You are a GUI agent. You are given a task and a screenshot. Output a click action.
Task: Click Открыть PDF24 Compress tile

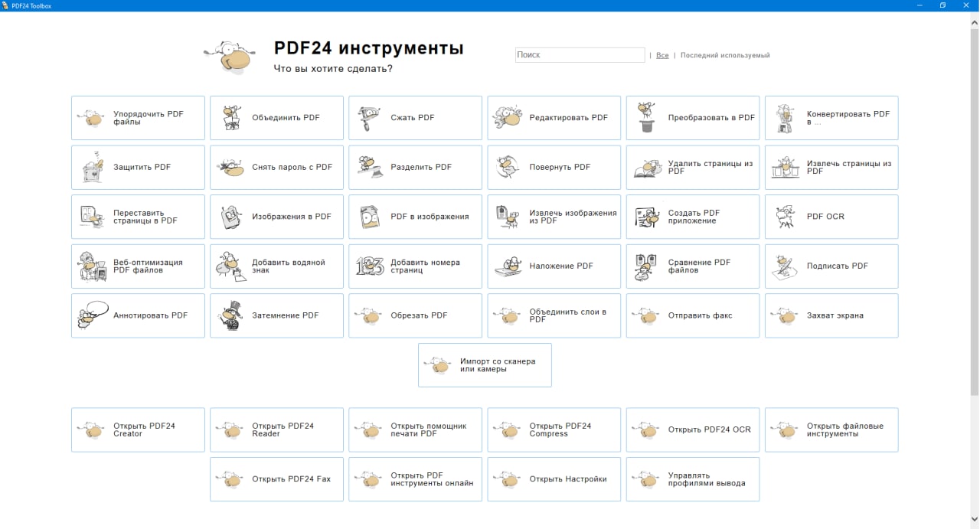coord(554,429)
